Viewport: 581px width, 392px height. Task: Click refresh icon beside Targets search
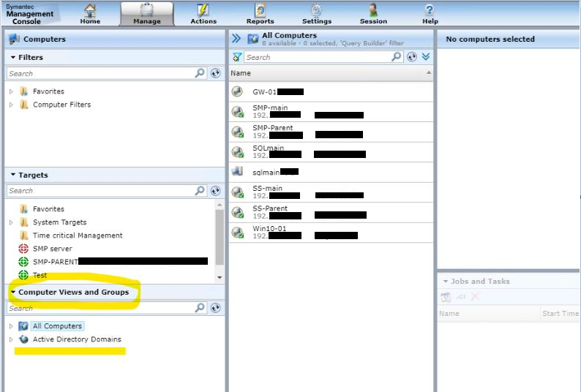point(216,190)
